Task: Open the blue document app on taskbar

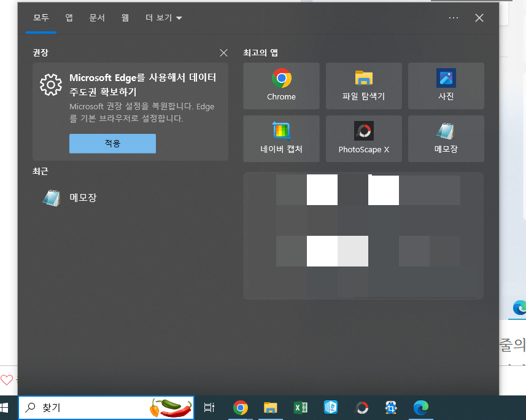Action: [331, 408]
